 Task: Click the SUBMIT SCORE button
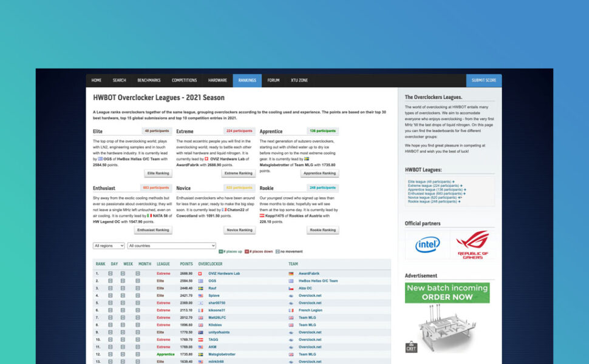[x=484, y=80]
